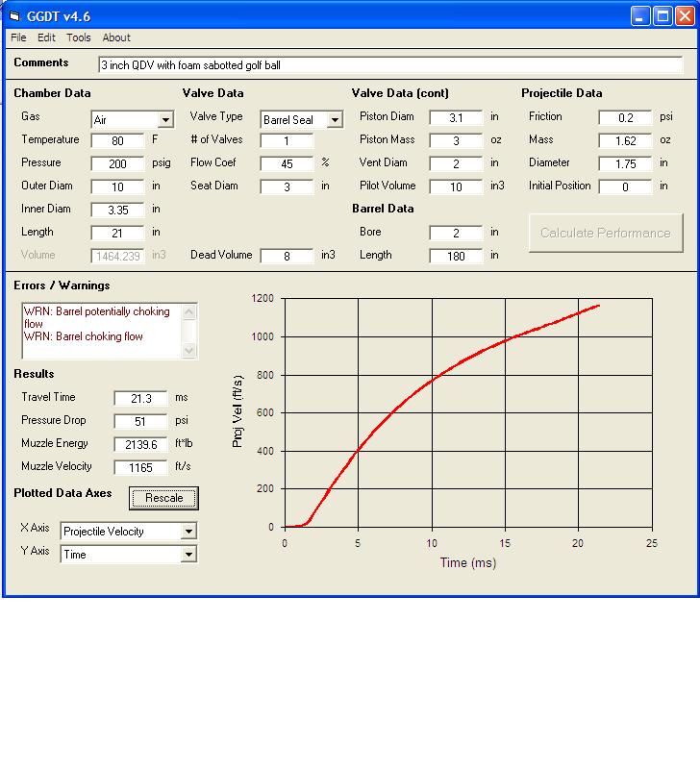The height and width of the screenshot is (769, 700).
Task: Select the projectile Mass input field
Action: tap(625, 140)
